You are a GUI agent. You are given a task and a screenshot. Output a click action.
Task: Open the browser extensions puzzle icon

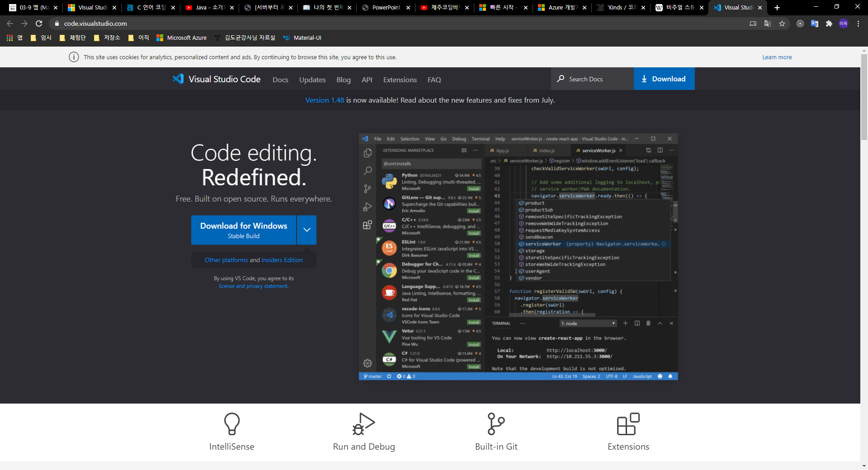pos(829,23)
